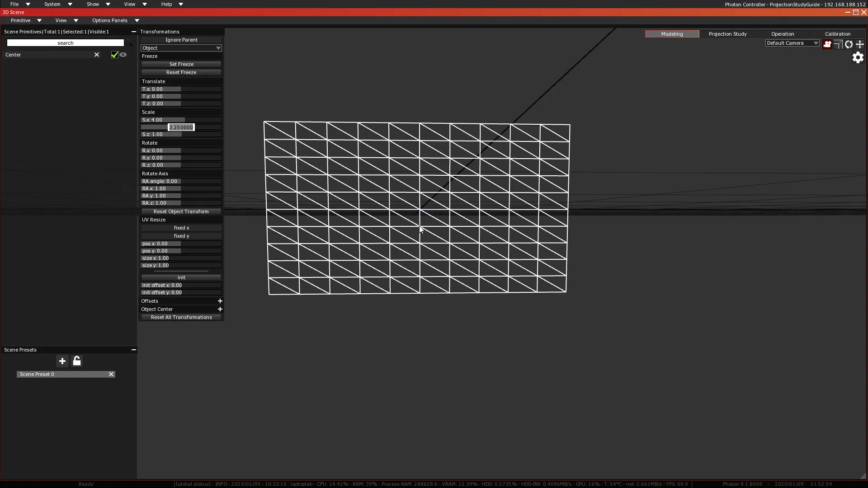Open the System menu
This screenshot has height=488, width=868.
coord(57,4)
